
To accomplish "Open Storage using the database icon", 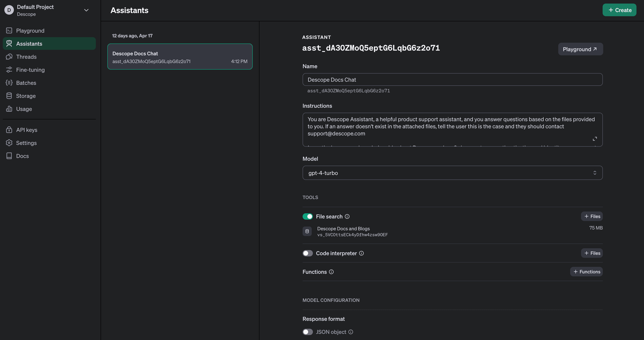I will coord(9,96).
